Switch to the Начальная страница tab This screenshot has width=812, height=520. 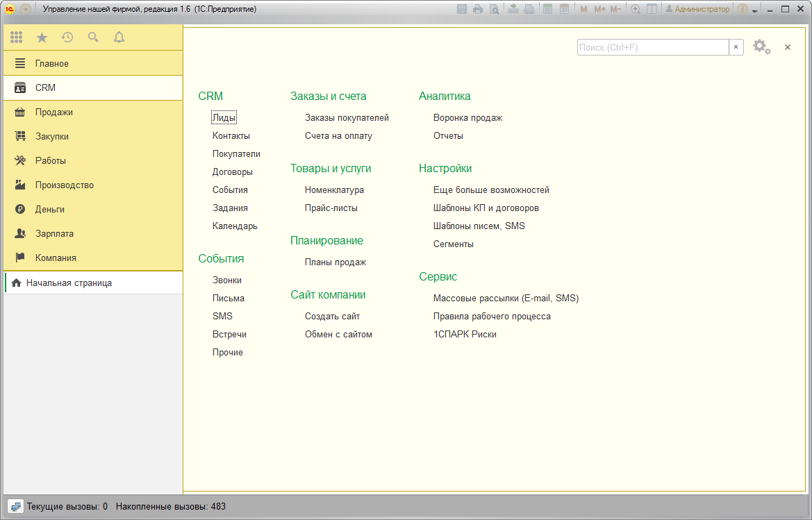pos(93,283)
